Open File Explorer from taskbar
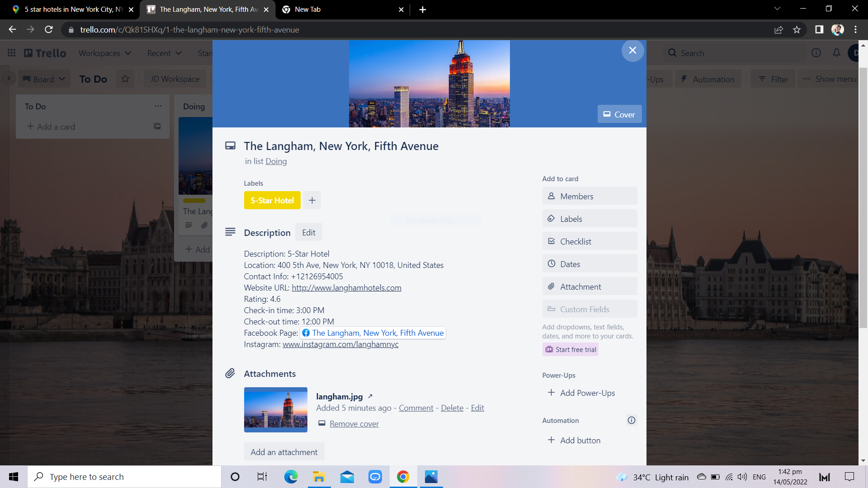Screen dimensions: 868x488 tap(319, 477)
